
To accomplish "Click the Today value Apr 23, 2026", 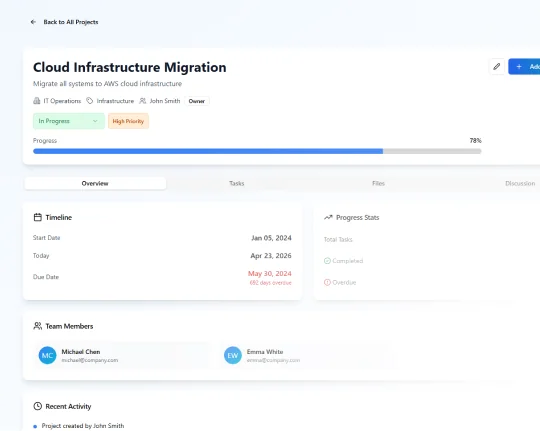I will point(271,256).
